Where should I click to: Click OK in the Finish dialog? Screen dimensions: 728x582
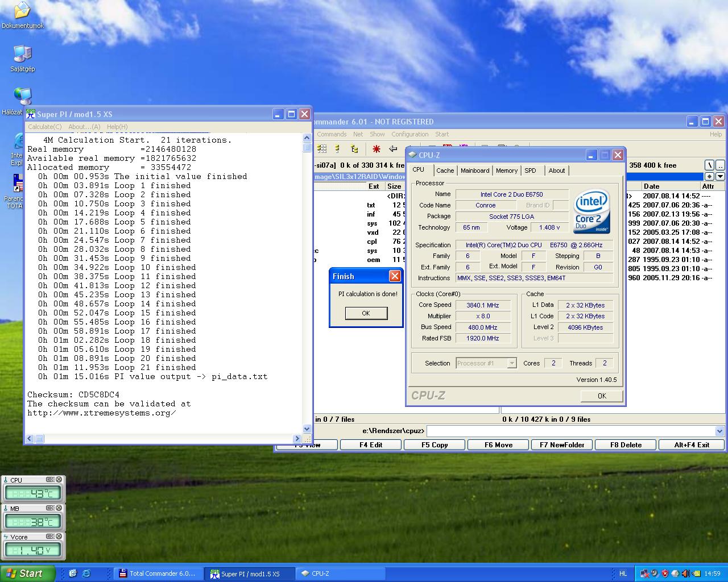tap(366, 313)
